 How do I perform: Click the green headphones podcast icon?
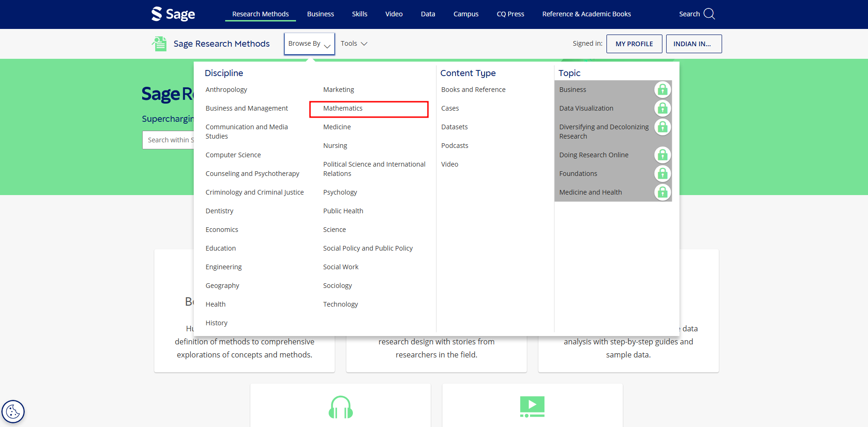click(x=340, y=407)
